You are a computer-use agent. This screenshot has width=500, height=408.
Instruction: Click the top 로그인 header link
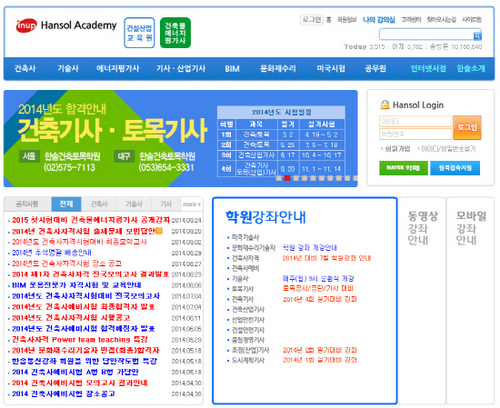coord(312,20)
